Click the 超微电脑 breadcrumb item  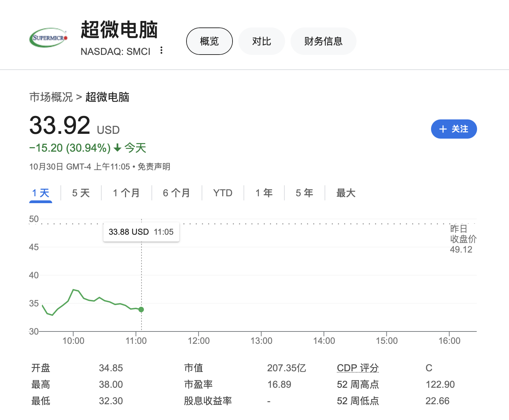[x=108, y=97]
